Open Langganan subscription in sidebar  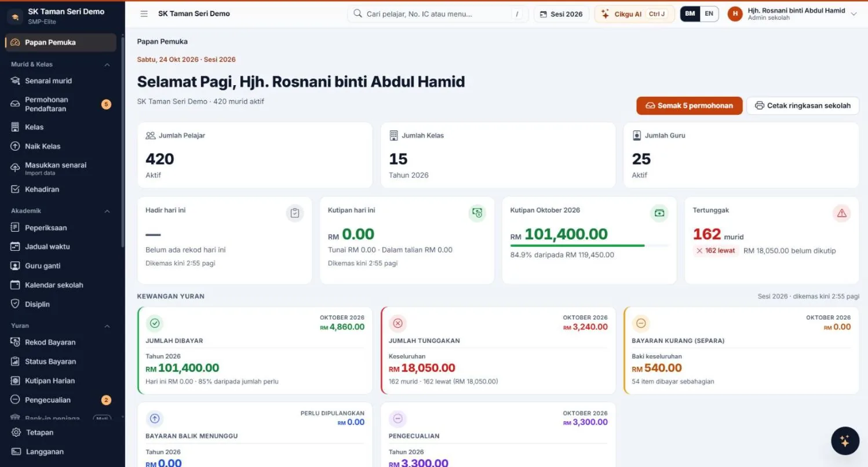tap(60, 451)
